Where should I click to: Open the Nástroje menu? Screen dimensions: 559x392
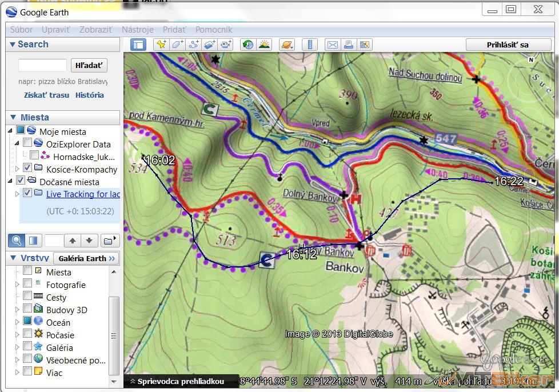(138, 30)
